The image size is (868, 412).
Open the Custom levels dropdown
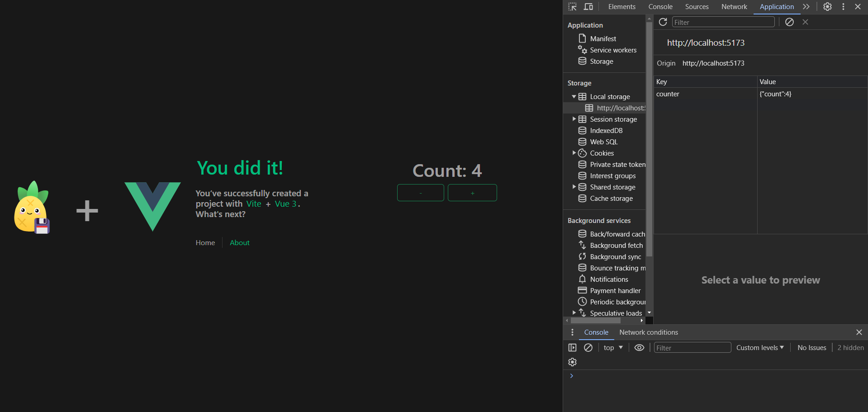coord(760,348)
